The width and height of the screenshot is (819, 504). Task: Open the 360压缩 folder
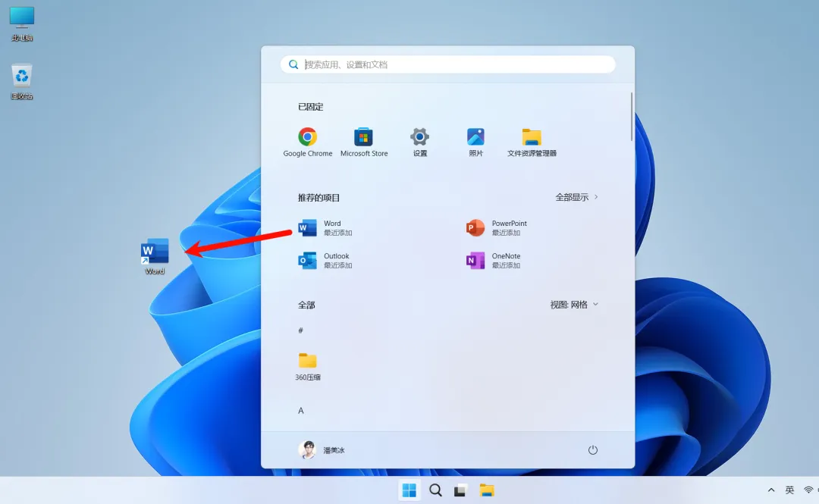coord(308,366)
